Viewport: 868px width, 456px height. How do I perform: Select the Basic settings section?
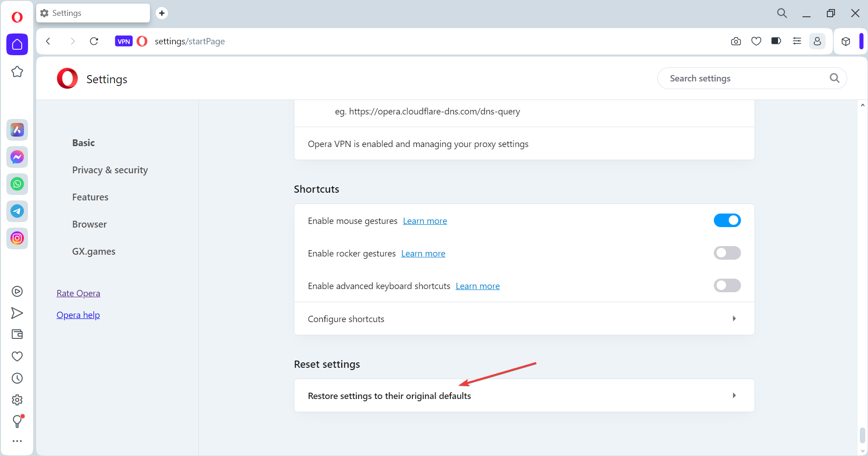(x=84, y=143)
